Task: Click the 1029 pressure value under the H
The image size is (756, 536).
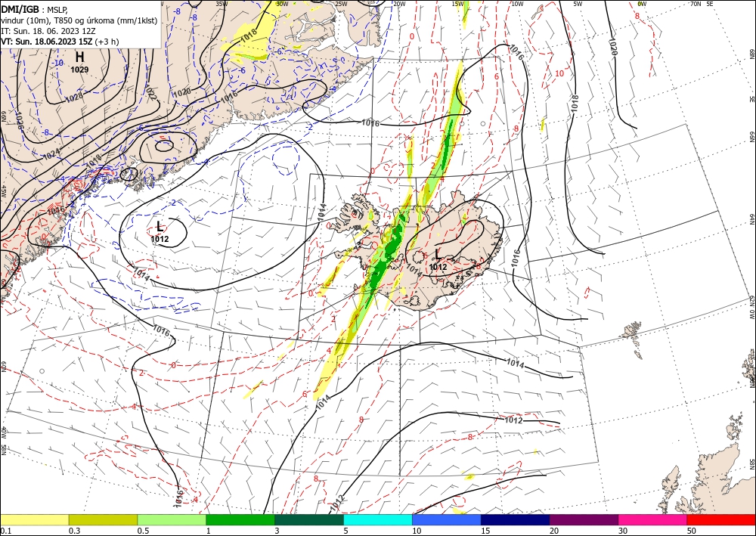Action: 79,70
